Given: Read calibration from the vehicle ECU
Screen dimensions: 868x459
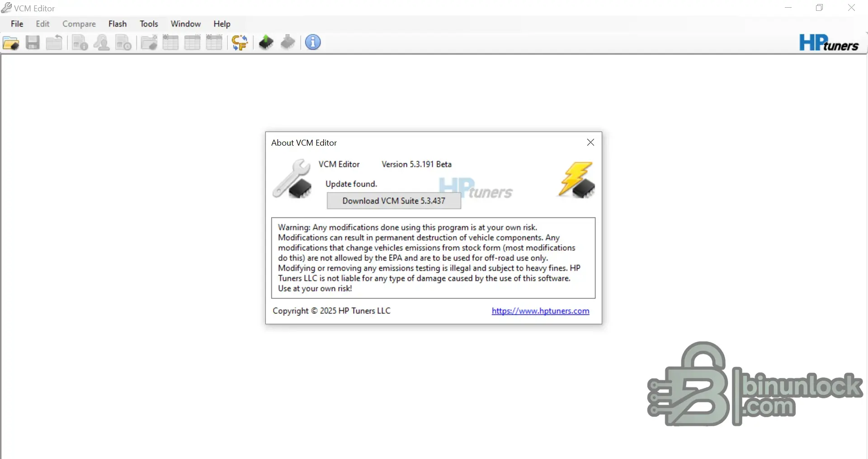Looking at the screenshot, I should click(265, 43).
